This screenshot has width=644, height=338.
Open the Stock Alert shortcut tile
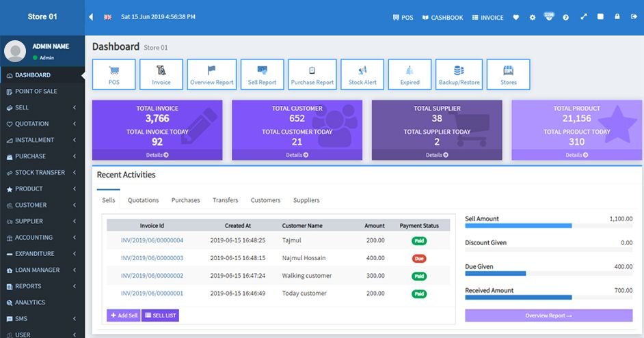click(x=362, y=74)
